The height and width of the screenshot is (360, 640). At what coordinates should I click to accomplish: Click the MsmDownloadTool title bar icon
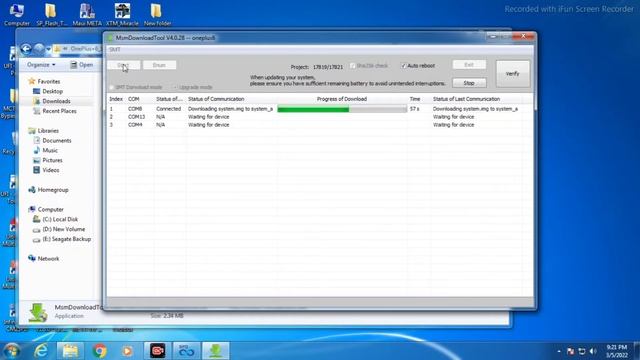110,38
